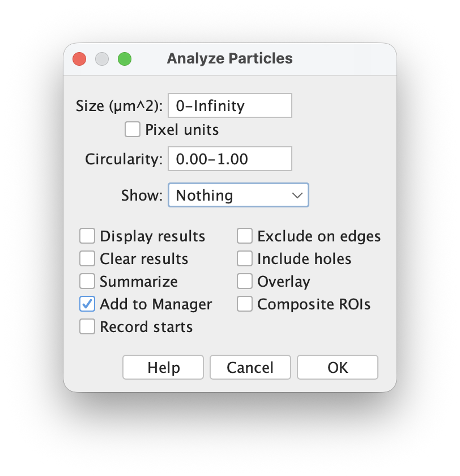Tick the Clear results checkbox
This screenshot has width=460, height=476.
(87, 258)
